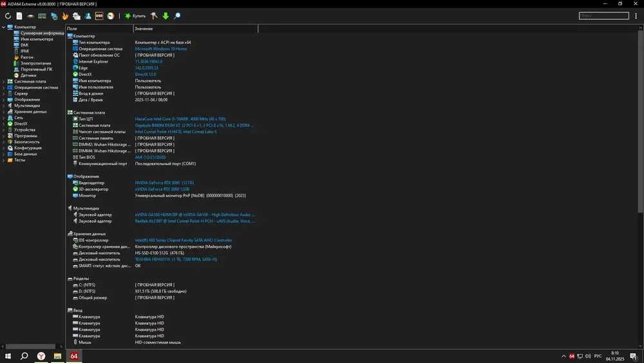
Task: Open the Intel Comet Point chipset link
Action: coord(176,132)
